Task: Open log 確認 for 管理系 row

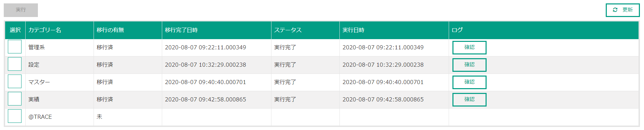Action: (x=469, y=47)
